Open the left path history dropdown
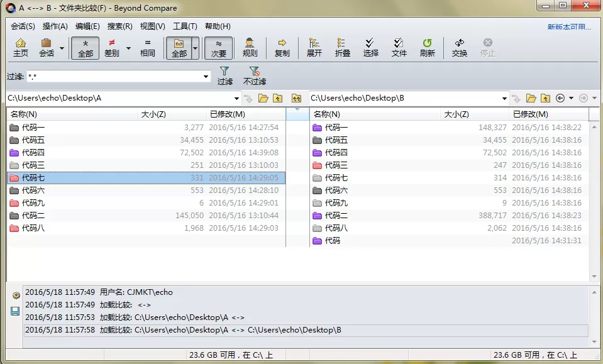Screen dimensions: 603x364 [236, 99]
